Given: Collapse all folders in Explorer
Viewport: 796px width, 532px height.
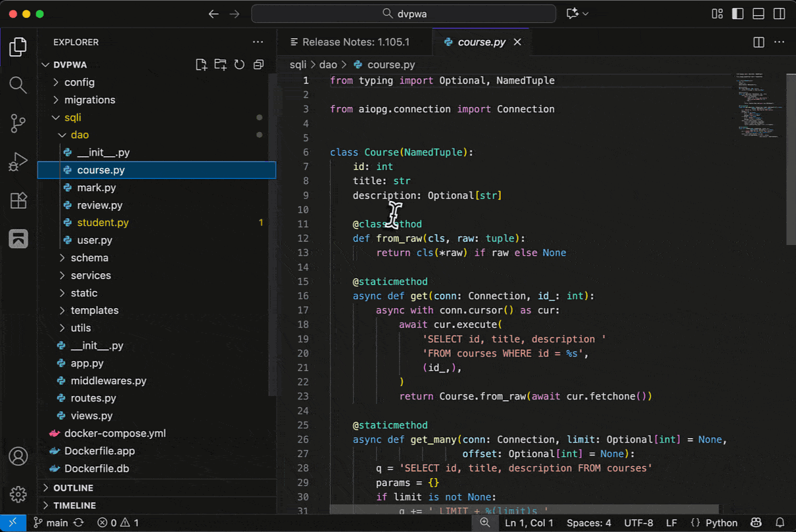Looking at the screenshot, I should click(258, 64).
